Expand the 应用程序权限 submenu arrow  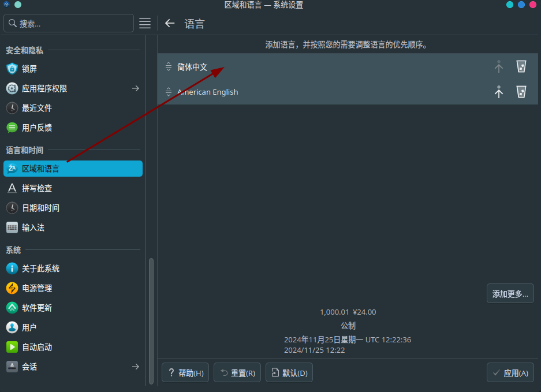click(136, 88)
